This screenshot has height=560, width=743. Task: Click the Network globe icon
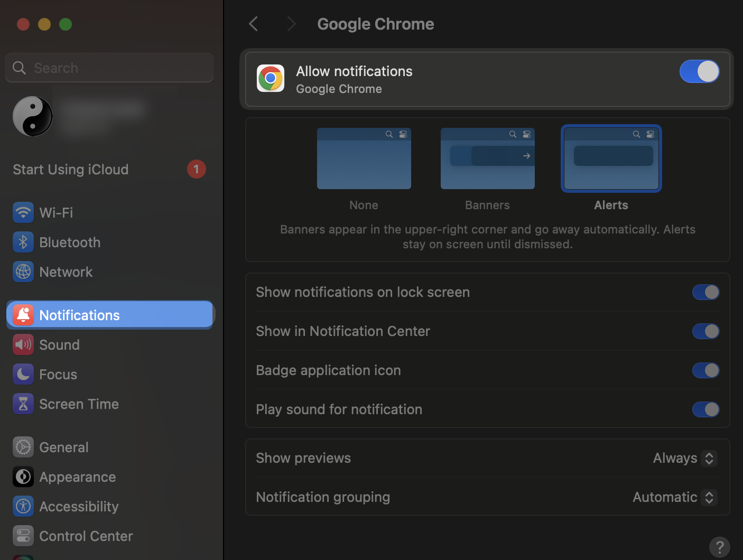(x=23, y=272)
